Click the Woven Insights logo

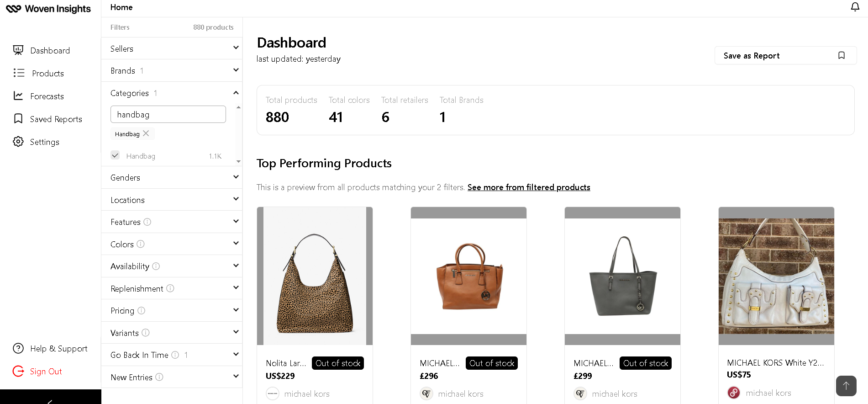(x=48, y=9)
